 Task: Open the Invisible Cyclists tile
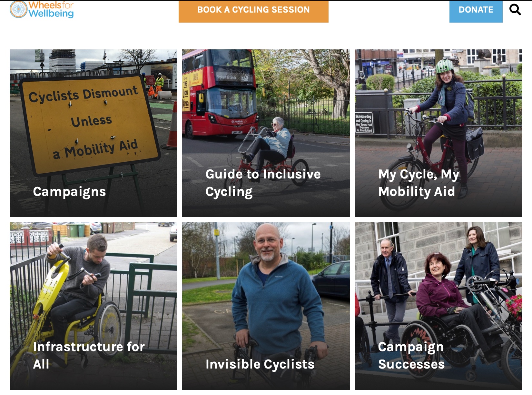(x=266, y=306)
